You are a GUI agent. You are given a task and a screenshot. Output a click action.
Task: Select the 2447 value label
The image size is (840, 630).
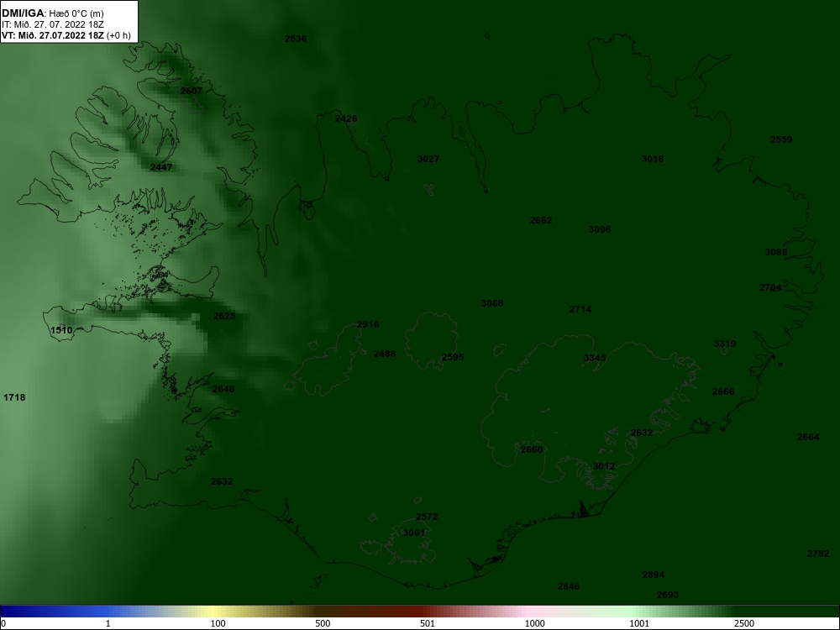click(161, 167)
